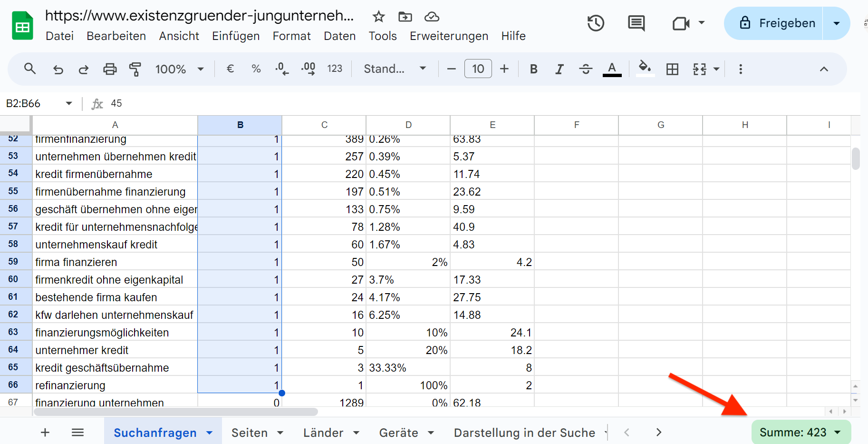Format selection as percent

coord(256,69)
